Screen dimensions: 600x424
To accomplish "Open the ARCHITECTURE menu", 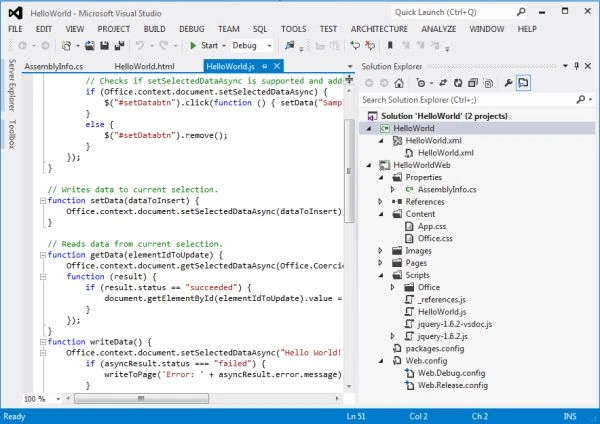I will [x=379, y=29].
